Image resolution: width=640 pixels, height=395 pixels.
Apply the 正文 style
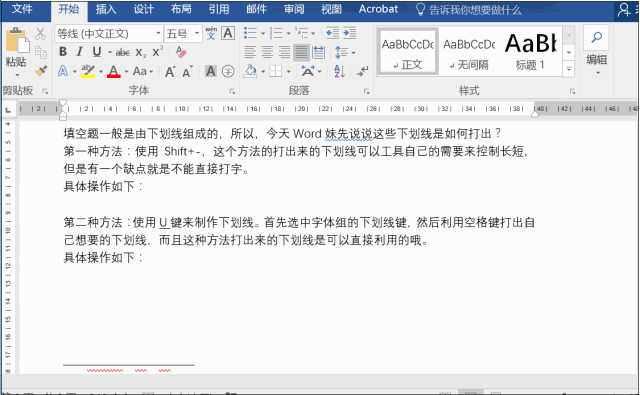click(x=407, y=51)
